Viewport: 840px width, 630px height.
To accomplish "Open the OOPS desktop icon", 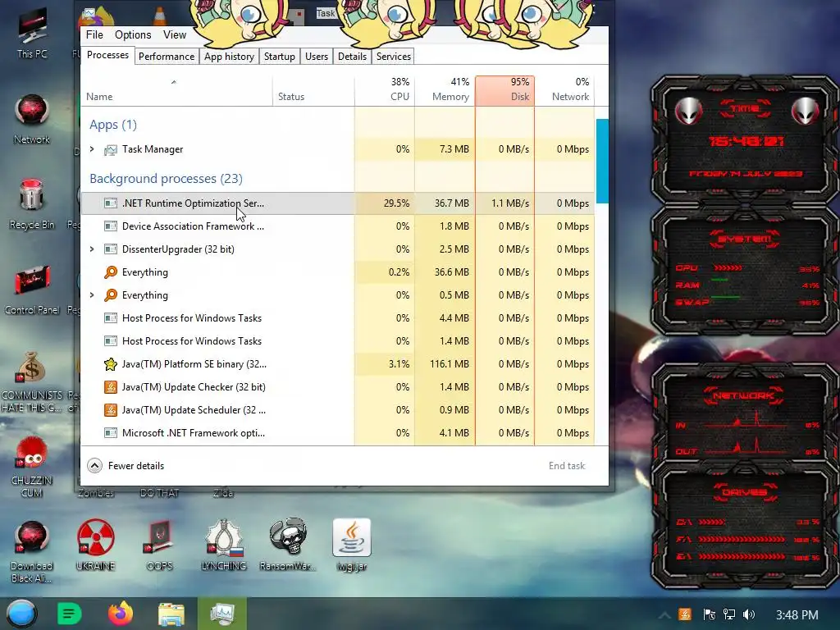I will pyautogui.click(x=159, y=545).
